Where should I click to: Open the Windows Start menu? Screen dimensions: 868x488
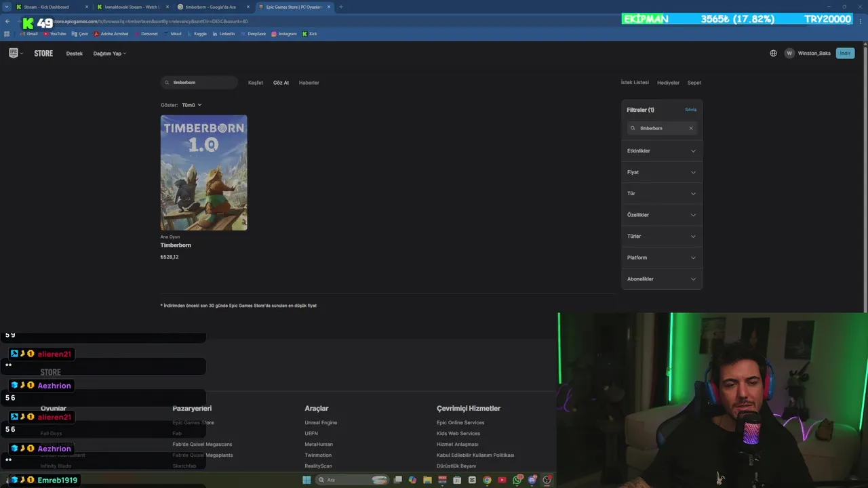click(307, 480)
